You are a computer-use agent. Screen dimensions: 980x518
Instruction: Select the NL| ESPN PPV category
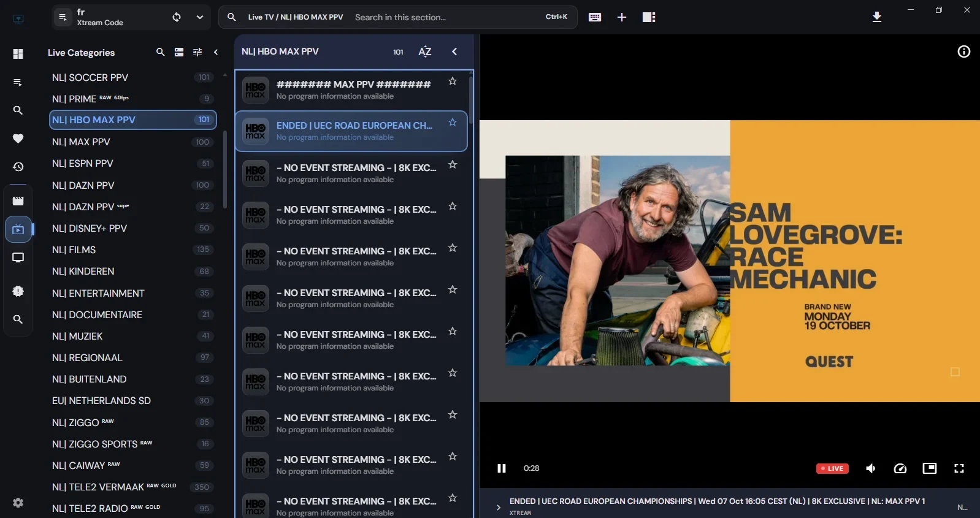(x=132, y=163)
